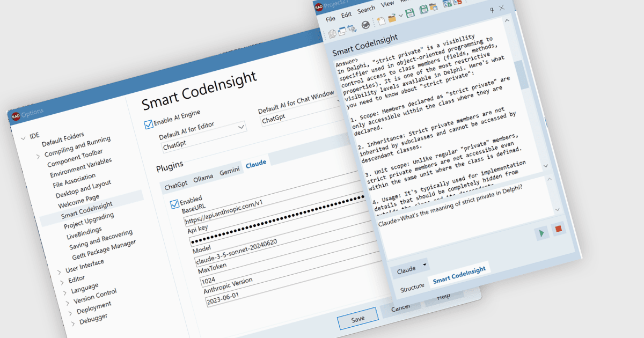Image resolution: width=644 pixels, height=338 pixels.
Task: Click the RAD logo in Options title bar
Action: 16,116
